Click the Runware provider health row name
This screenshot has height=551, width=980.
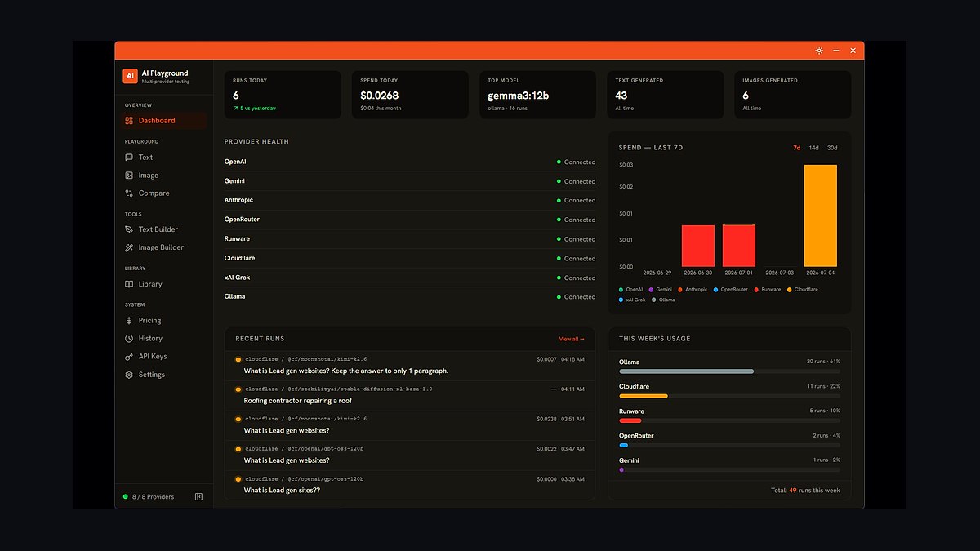(x=237, y=238)
